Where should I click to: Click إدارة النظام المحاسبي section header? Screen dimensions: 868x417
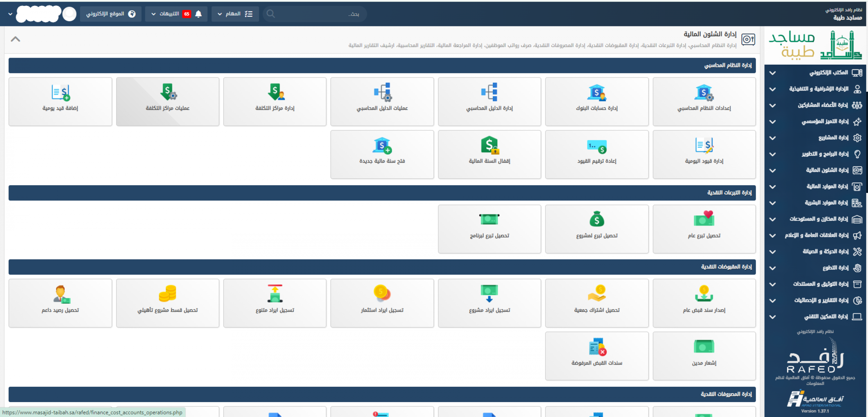pos(382,65)
